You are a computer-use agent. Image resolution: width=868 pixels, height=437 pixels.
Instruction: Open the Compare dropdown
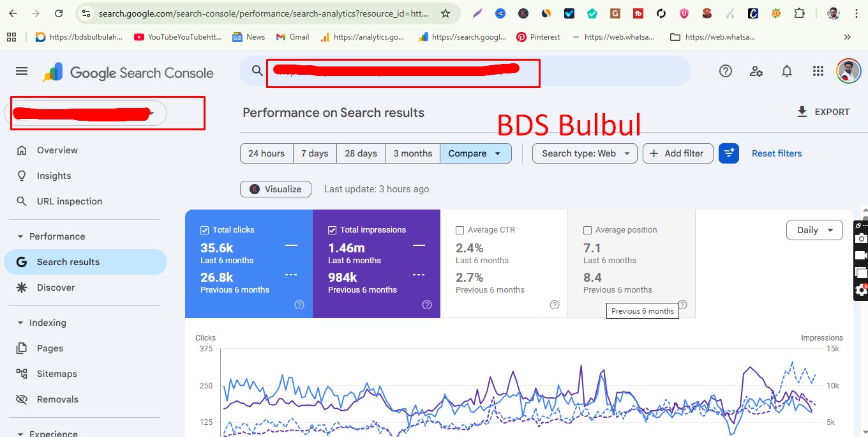(x=475, y=153)
